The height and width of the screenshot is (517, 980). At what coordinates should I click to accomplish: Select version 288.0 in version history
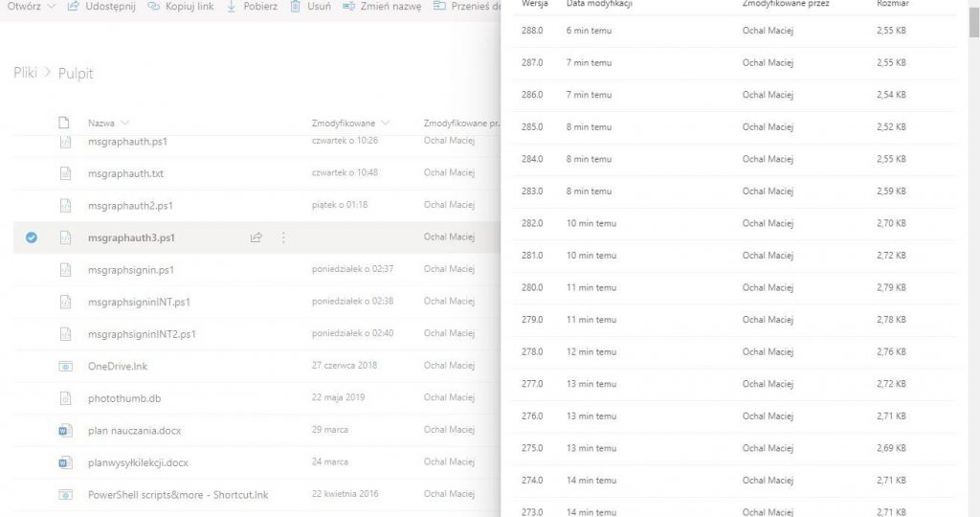pyautogui.click(x=531, y=31)
